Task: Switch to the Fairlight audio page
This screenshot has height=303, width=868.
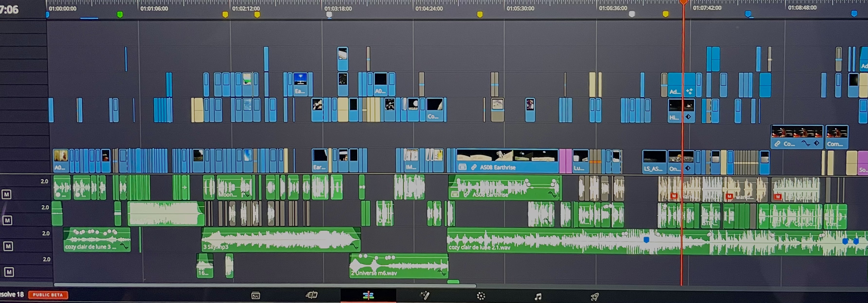Action: (538, 297)
